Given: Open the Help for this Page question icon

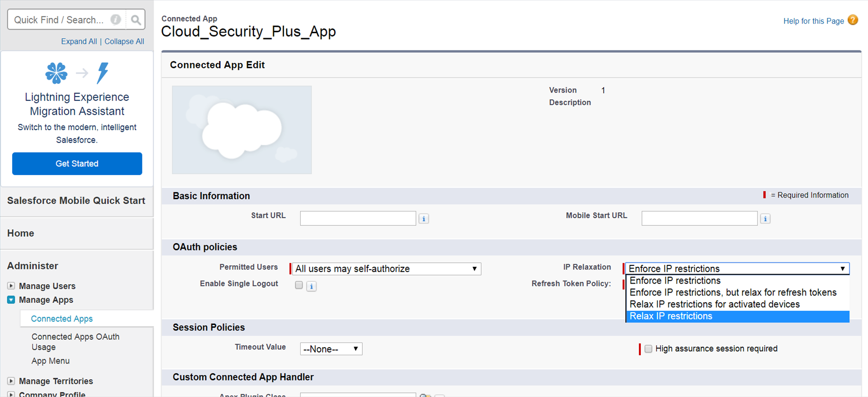Looking at the screenshot, I should click(x=853, y=20).
